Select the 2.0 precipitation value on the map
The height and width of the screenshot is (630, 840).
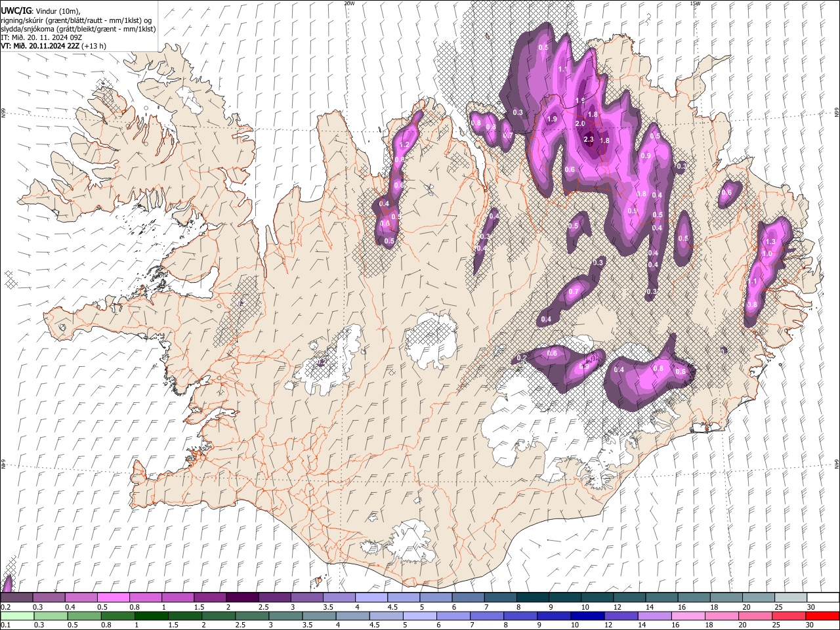(x=580, y=123)
